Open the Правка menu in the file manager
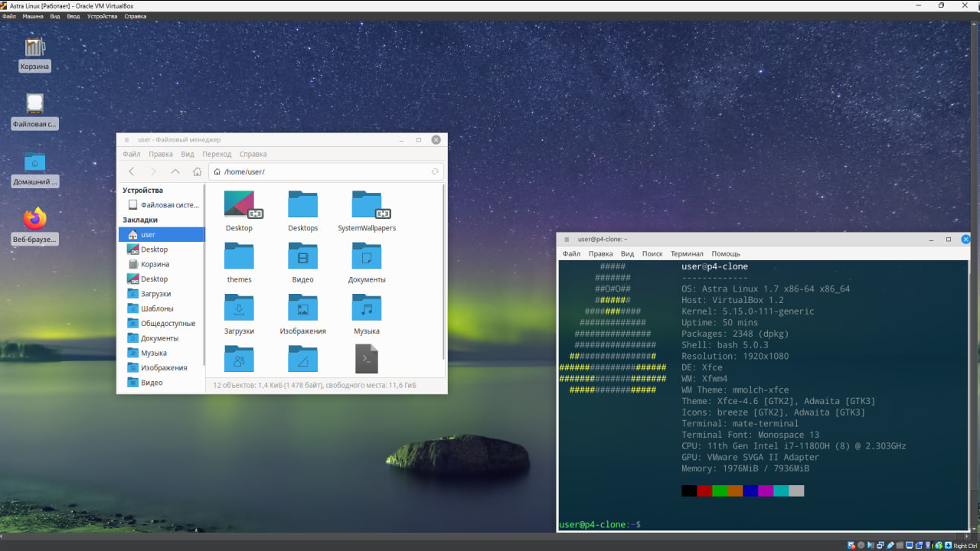Image resolution: width=980 pixels, height=551 pixels. (x=161, y=155)
